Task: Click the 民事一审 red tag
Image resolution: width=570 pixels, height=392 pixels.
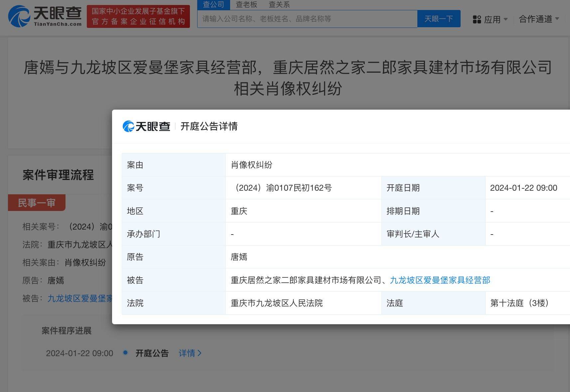Action: click(x=37, y=203)
